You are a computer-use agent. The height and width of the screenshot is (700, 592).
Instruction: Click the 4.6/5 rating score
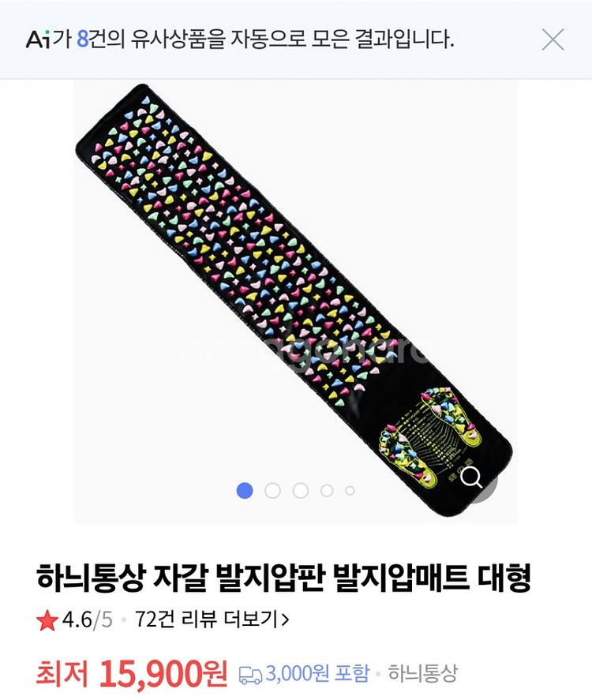click(x=87, y=620)
